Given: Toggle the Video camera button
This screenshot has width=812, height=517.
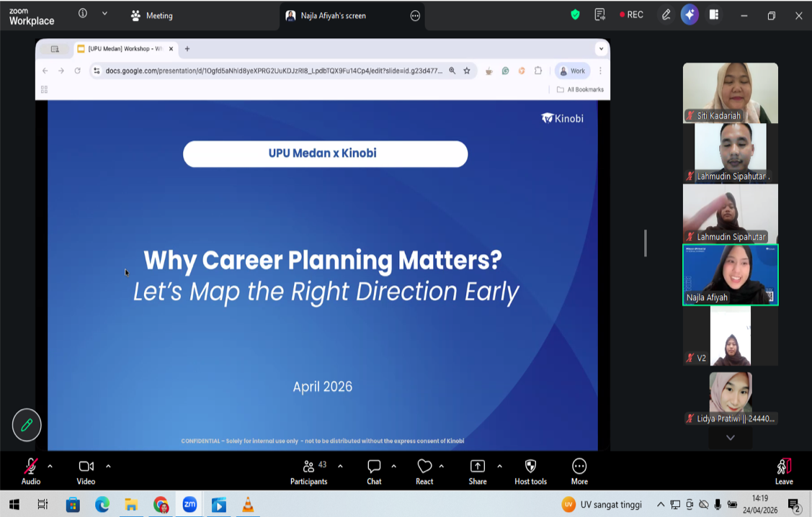Looking at the screenshot, I should [86, 472].
